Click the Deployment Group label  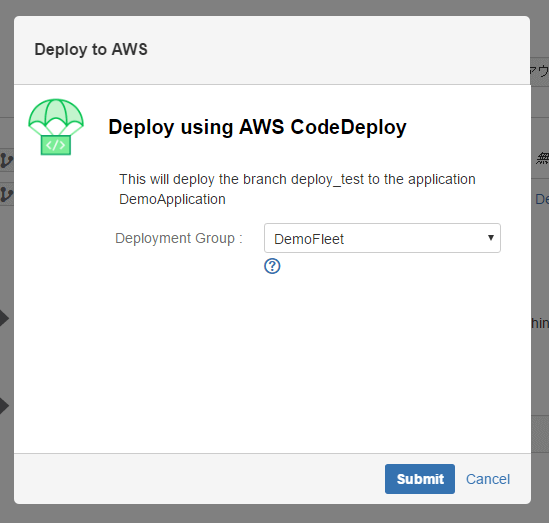[x=179, y=238]
